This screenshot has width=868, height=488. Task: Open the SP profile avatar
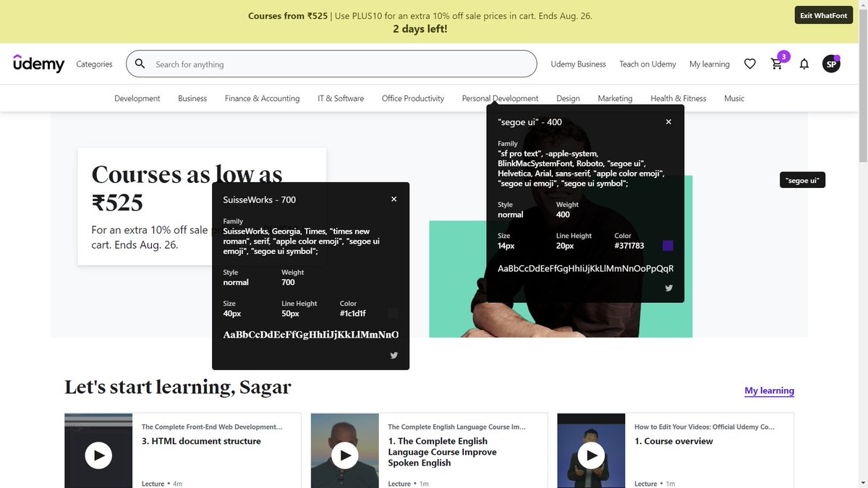(x=832, y=64)
